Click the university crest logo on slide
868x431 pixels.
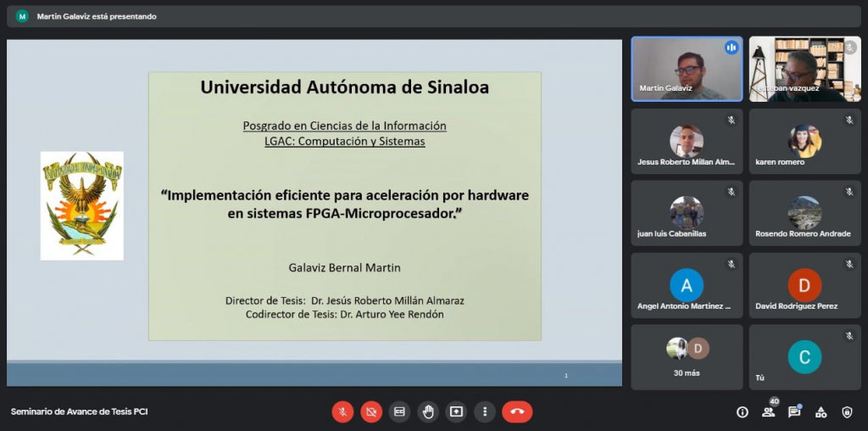point(82,205)
